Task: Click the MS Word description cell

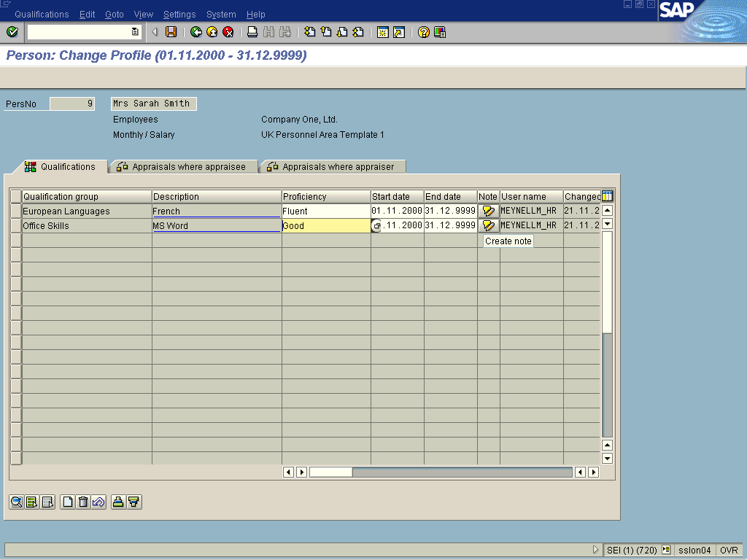Action: point(217,226)
